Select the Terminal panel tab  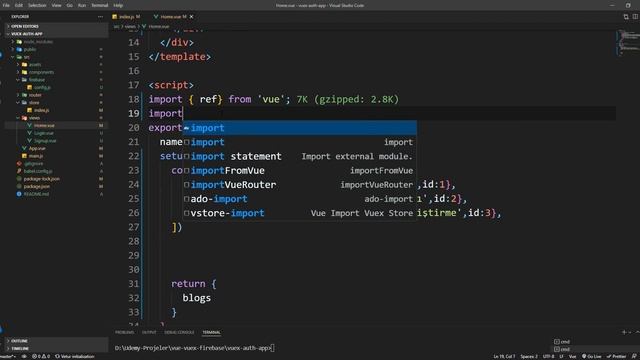click(x=211, y=332)
